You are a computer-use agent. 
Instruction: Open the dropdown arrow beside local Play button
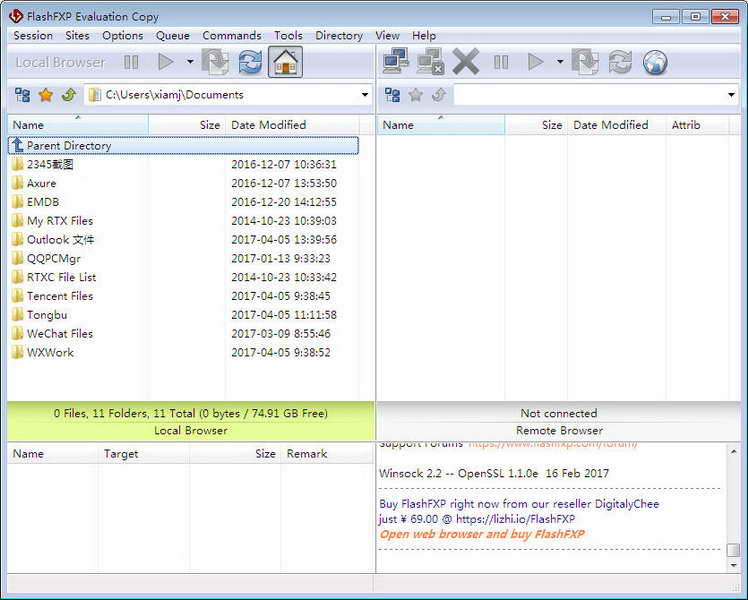190,62
